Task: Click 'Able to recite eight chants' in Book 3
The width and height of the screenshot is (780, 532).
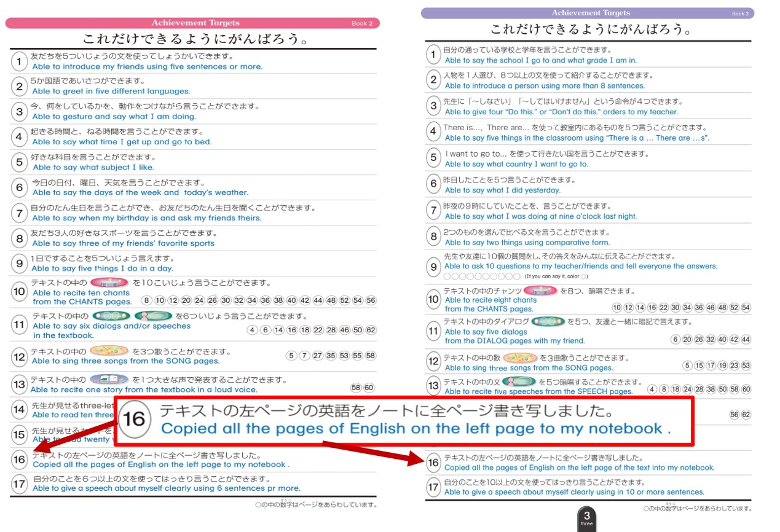Action: 490,300
